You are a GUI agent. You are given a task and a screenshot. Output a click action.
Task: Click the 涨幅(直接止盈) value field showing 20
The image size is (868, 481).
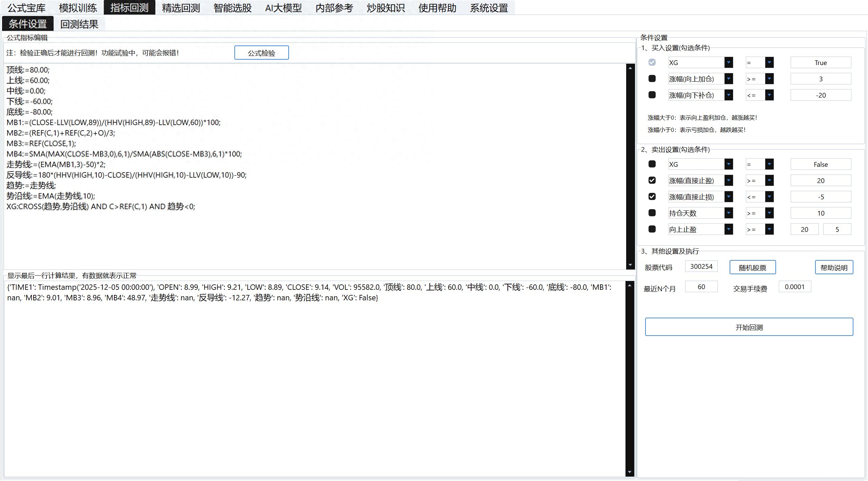tap(821, 180)
